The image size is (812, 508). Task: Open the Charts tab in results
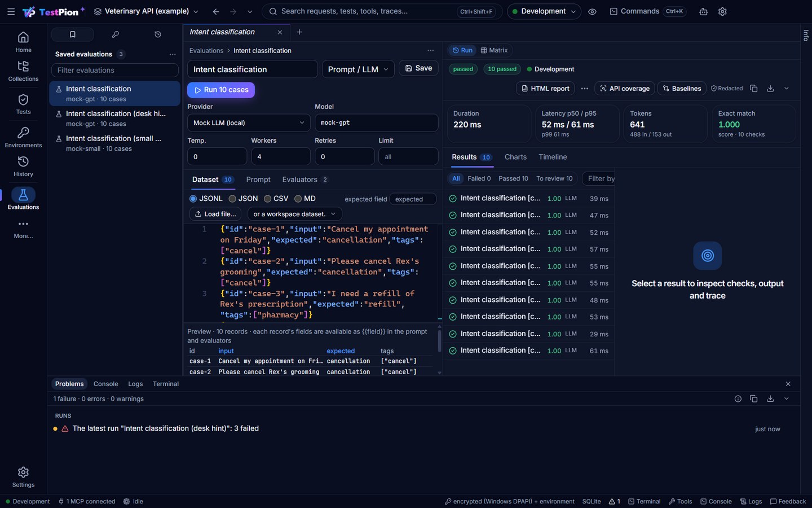pyautogui.click(x=515, y=157)
